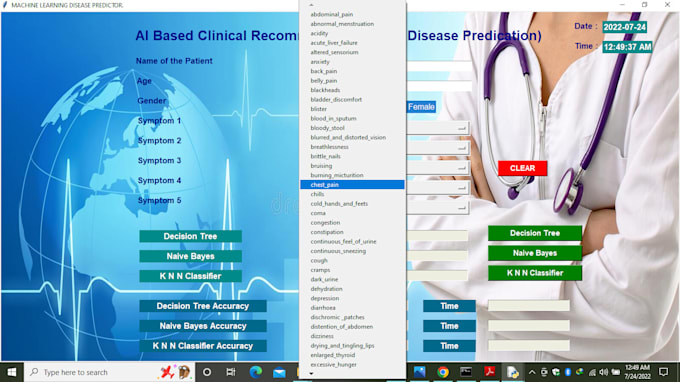The width and height of the screenshot is (680, 382).
Task: Expand the Symptom 2 dropdown arrow
Action: click(x=462, y=148)
